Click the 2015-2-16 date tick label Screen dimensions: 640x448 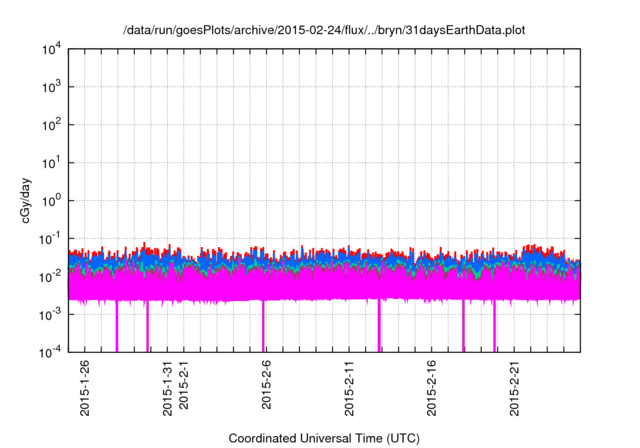(431, 388)
